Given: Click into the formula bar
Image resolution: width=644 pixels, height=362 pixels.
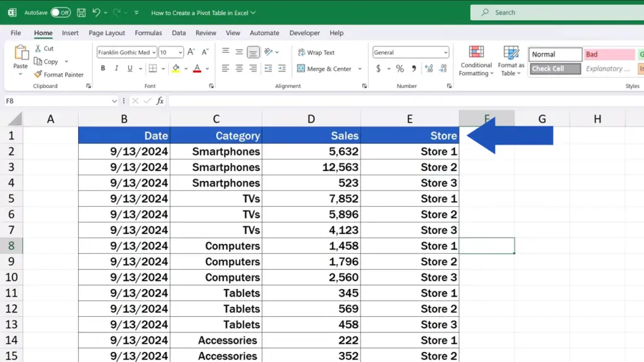Looking at the screenshot, I should [x=406, y=101].
